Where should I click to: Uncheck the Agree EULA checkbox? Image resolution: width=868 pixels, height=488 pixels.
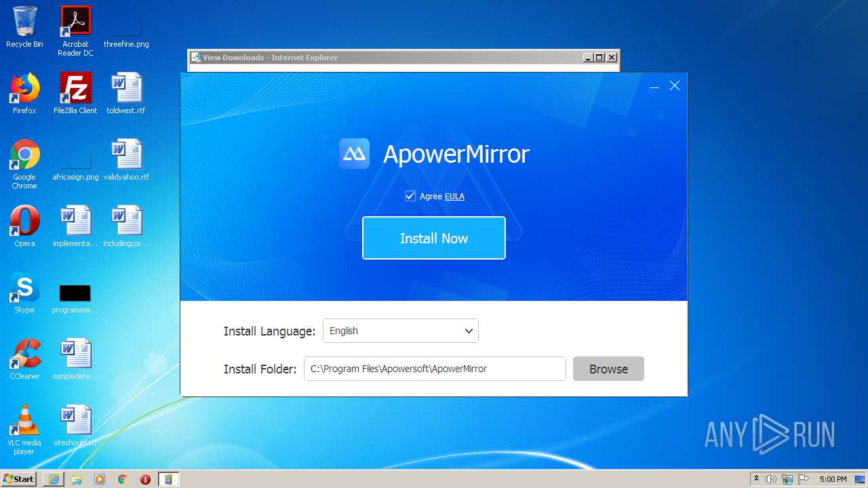click(x=410, y=196)
